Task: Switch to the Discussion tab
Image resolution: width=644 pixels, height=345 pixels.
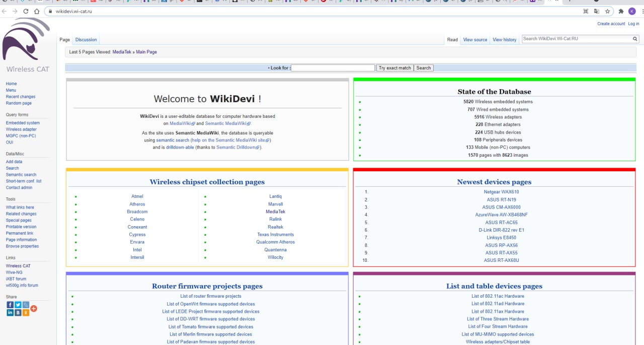Action: [86, 40]
